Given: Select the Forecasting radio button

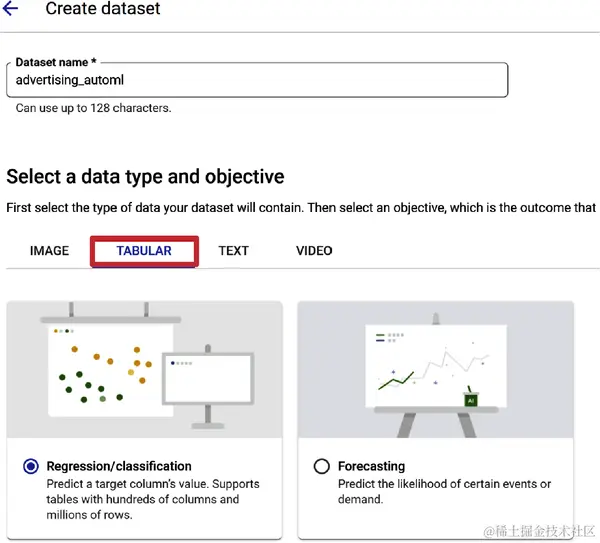Looking at the screenshot, I should click(321, 466).
